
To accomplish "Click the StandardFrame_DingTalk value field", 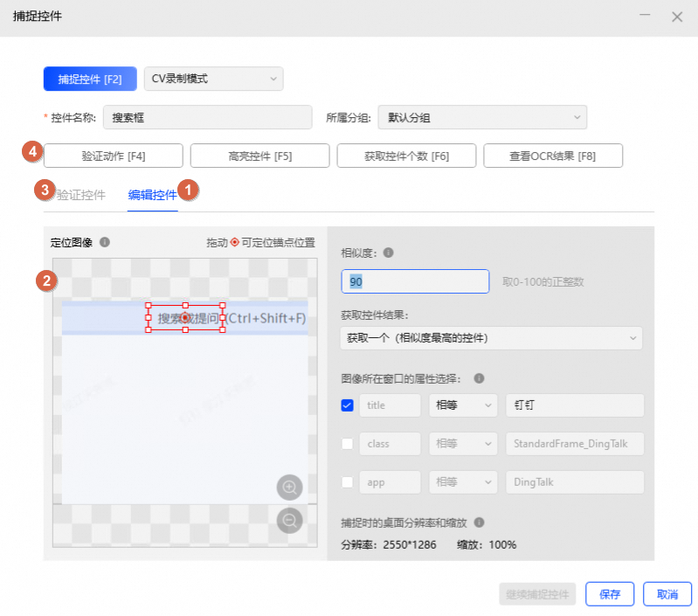I will click(575, 444).
